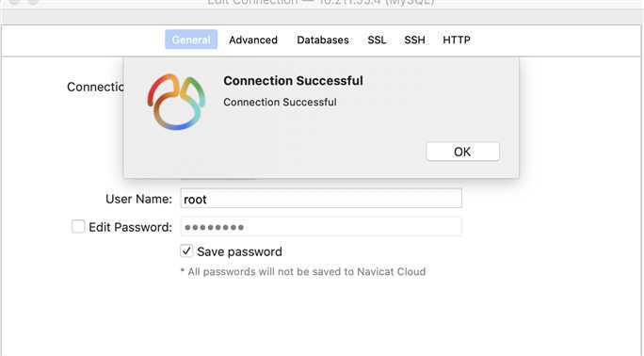The image size is (644, 356).
Task: Click the Edit Connection window title bar
Action: point(321,3)
